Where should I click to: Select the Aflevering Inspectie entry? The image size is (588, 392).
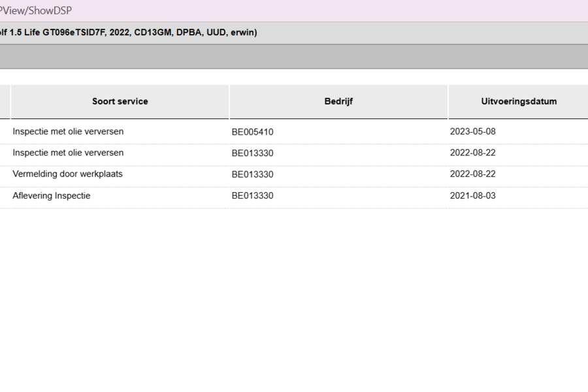[52, 195]
